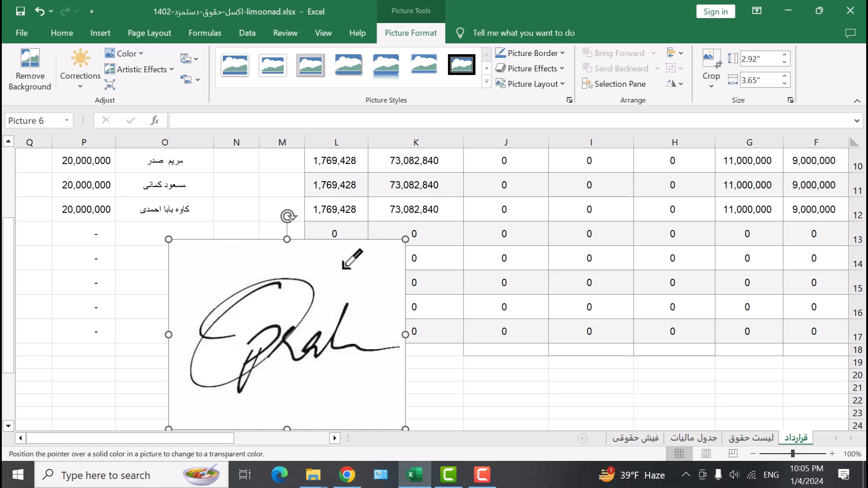Image resolution: width=868 pixels, height=488 pixels.
Task: Open Artistic Effects dropdown
Action: click(139, 69)
